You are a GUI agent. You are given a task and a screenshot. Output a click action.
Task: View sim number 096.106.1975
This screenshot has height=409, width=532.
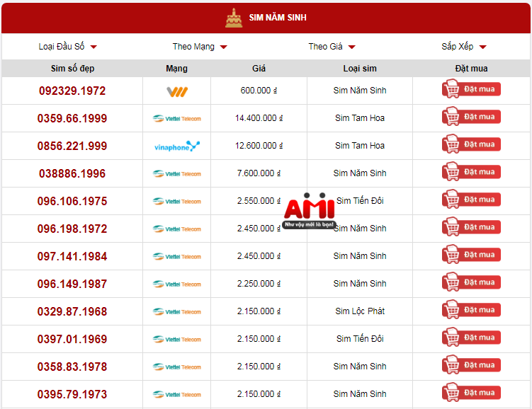[72, 201]
